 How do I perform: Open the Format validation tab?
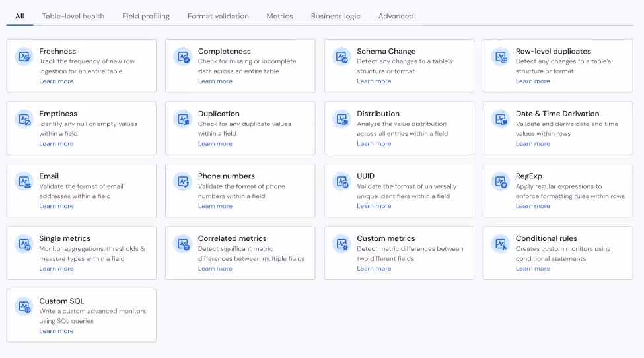[218, 16]
